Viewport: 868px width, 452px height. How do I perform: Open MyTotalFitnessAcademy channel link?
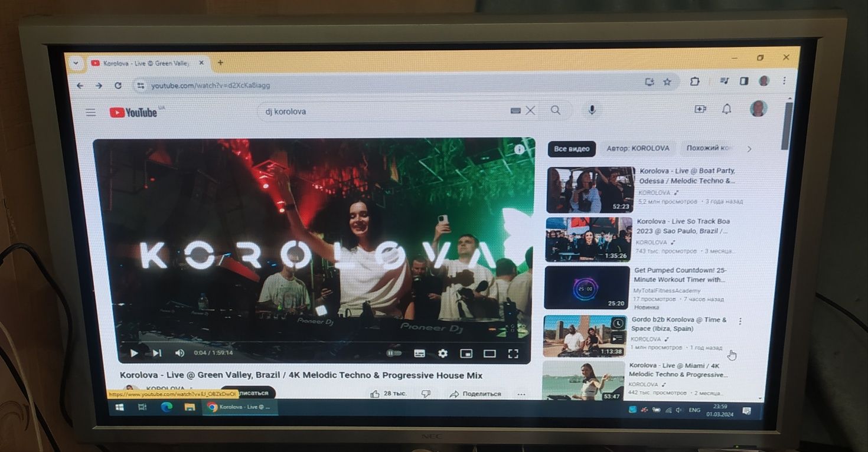[x=667, y=290]
